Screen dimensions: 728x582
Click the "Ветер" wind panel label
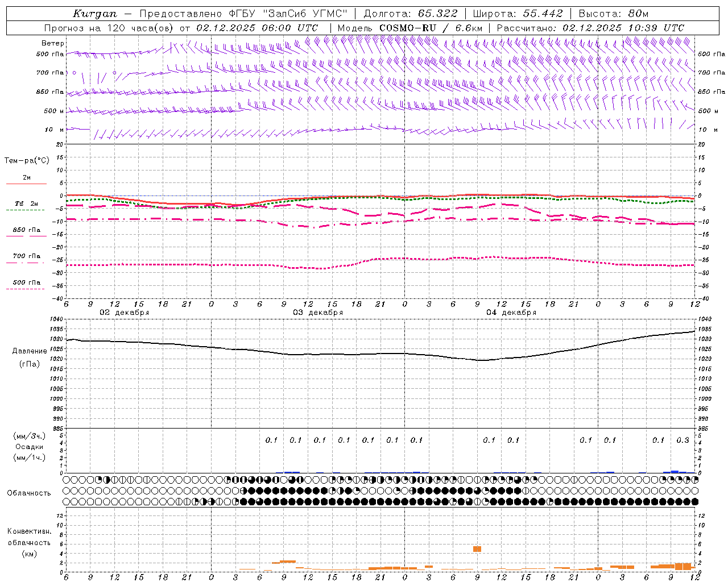tap(52, 43)
